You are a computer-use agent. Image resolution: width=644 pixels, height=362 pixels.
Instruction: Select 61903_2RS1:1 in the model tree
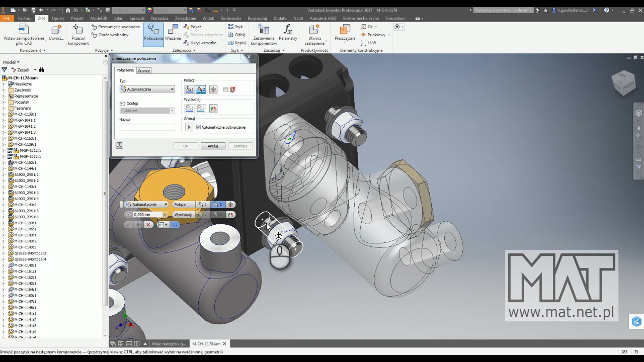tap(26, 174)
